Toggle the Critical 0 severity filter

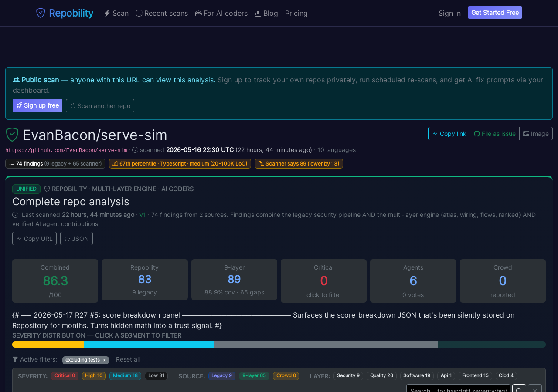point(65,376)
